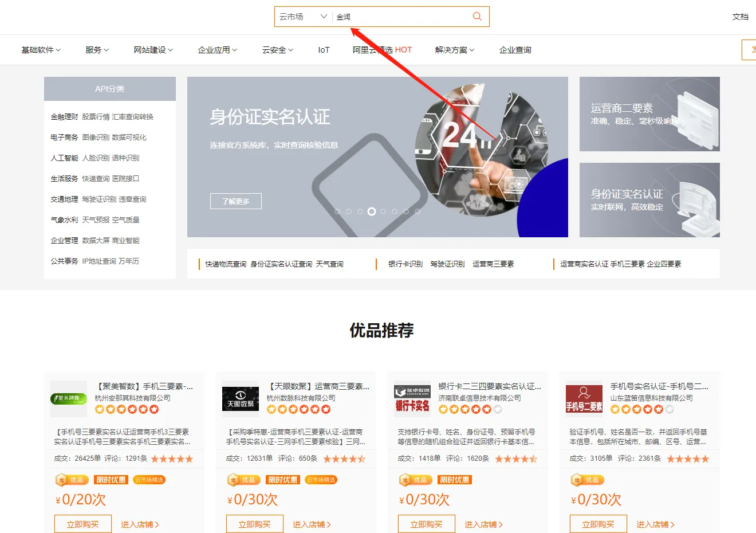756x533 pixels.
Task: Select the 电子商务 API category
Action: click(64, 138)
